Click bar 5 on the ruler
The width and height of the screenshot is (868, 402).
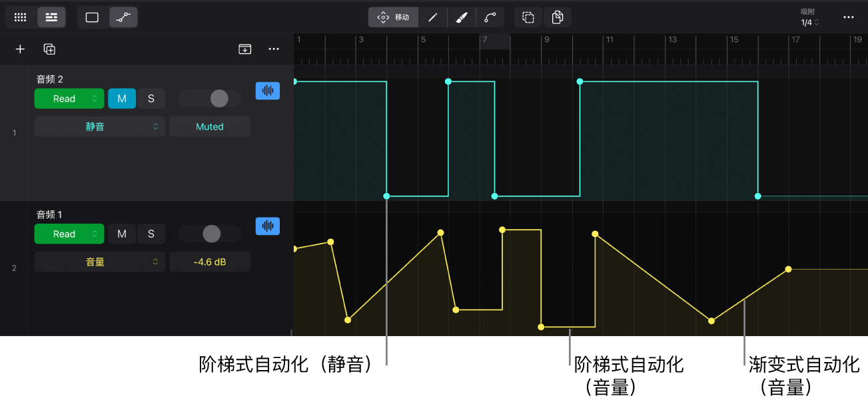click(x=423, y=40)
